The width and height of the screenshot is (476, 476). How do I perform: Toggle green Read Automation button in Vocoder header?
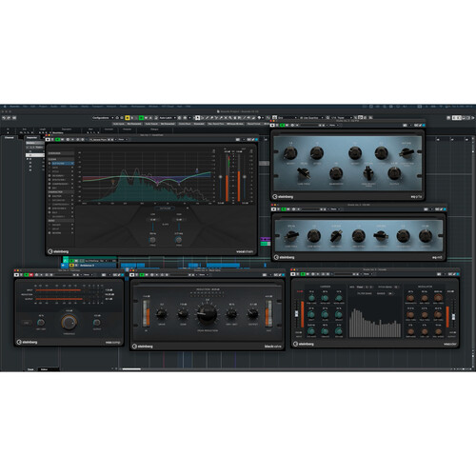pyautogui.click(x=303, y=274)
